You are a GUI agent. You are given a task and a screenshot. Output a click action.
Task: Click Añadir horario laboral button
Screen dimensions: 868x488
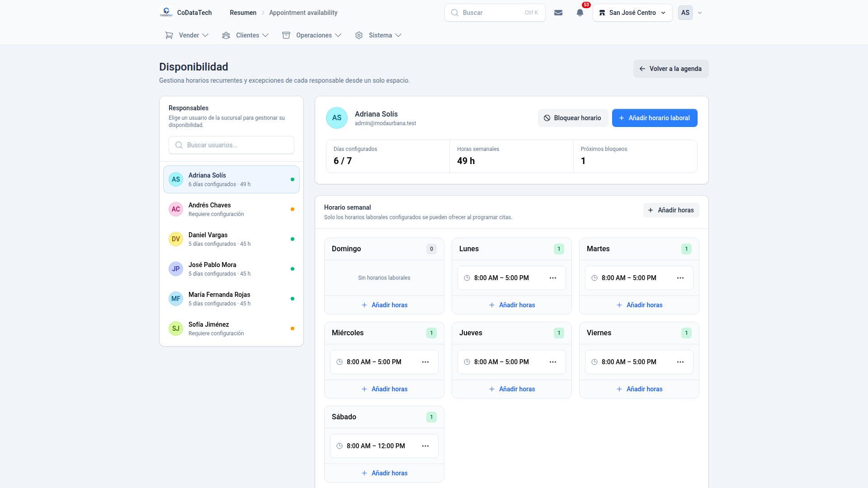point(655,118)
